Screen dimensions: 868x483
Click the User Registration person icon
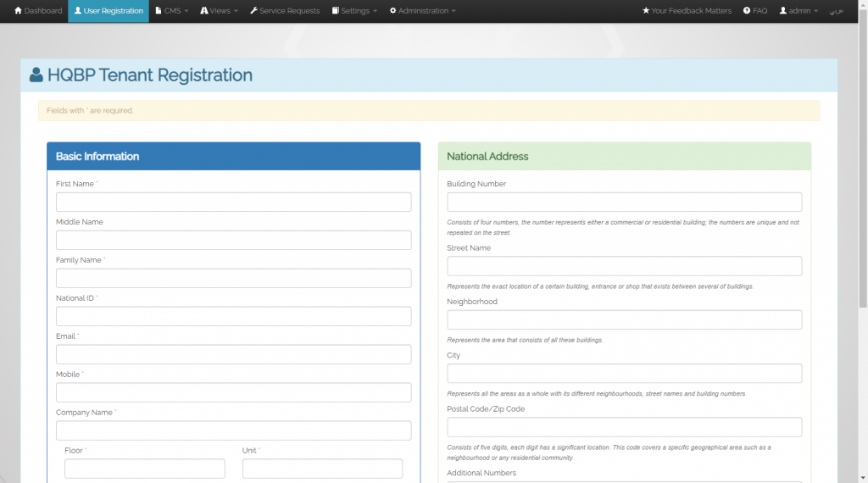tap(78, 11)
